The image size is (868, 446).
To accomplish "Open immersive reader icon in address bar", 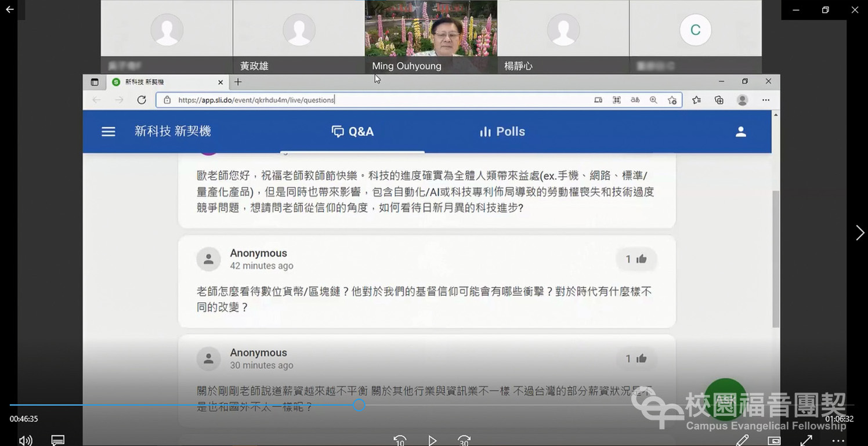I will point(598,100).
